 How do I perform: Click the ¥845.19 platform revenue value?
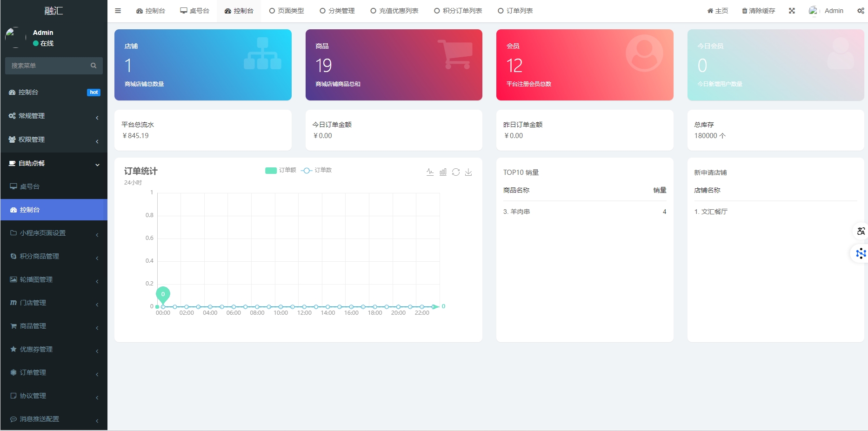coord(135,136)
